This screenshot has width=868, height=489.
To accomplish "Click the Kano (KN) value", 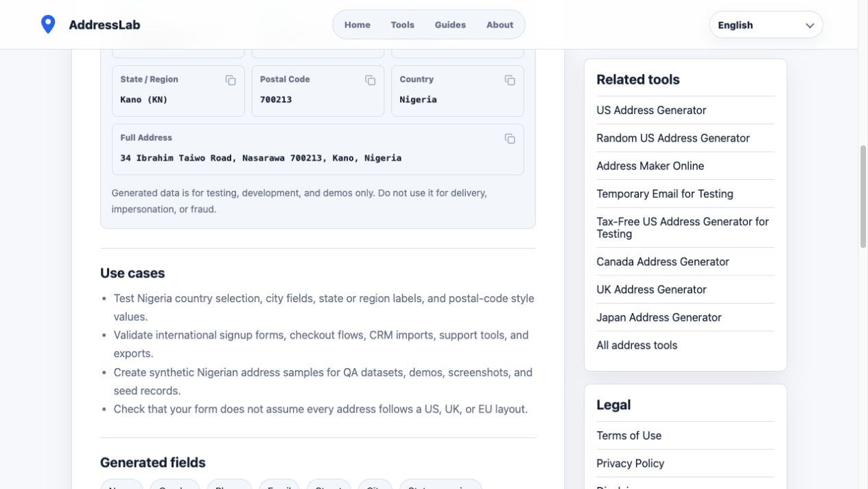I will point(144,100).
